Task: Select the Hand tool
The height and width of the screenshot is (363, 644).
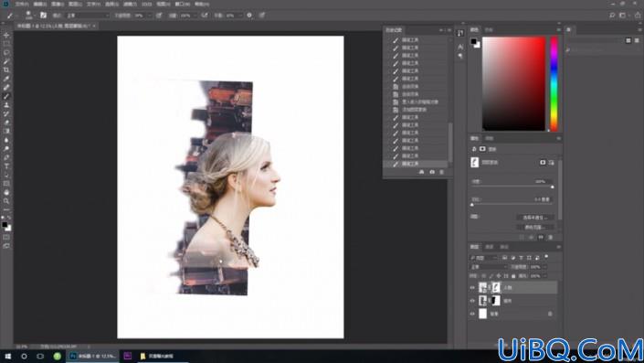Action: tap(6, 192)
